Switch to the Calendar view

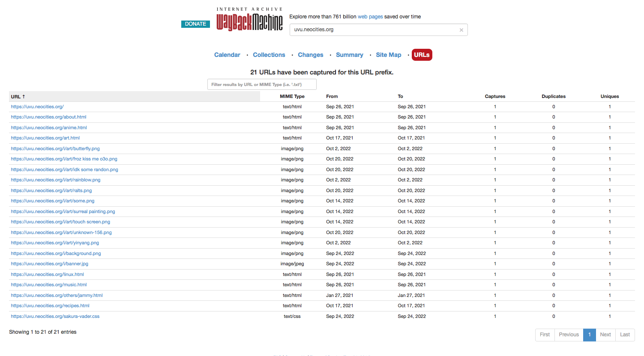coord(227,55)
